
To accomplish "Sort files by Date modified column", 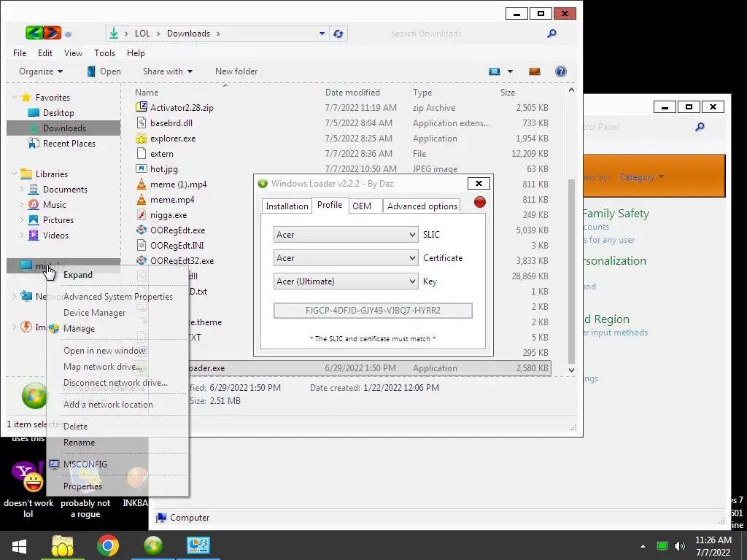I will 352,93.
